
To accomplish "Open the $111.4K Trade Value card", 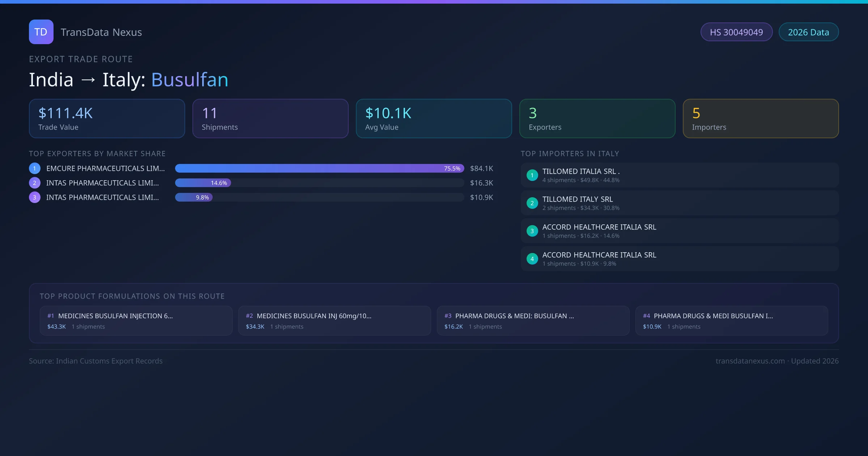I will click(107, 118).
